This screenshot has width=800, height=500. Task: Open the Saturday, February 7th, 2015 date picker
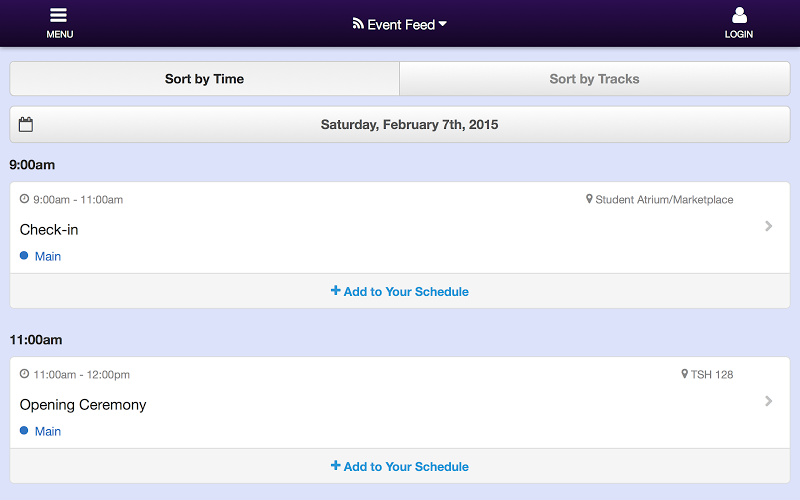click(409, 125)
